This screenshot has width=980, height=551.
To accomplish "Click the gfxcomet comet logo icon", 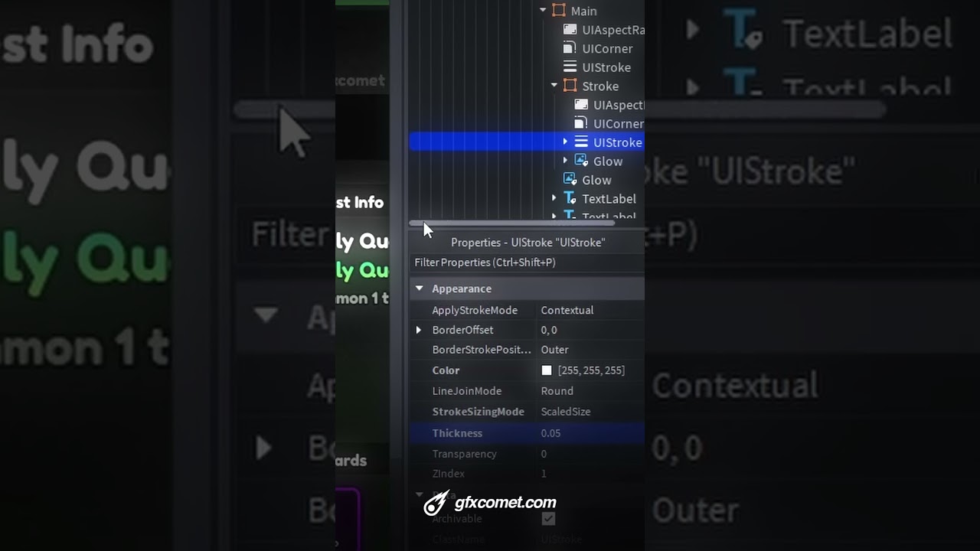I will (x=436, y=503).
